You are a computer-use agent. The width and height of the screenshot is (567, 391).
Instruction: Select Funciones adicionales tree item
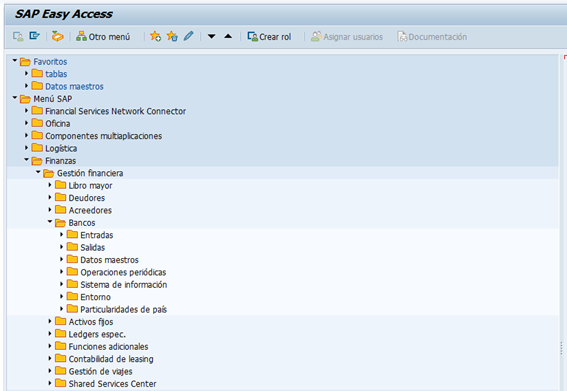click(108, 347)
